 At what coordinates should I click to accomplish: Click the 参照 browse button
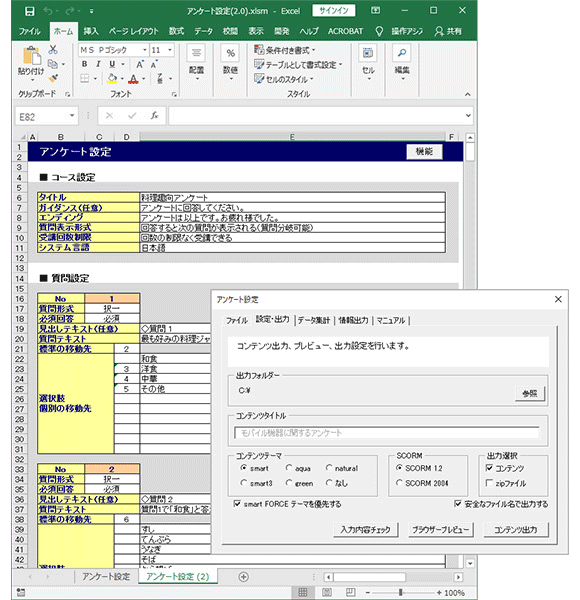click(530, 393)
